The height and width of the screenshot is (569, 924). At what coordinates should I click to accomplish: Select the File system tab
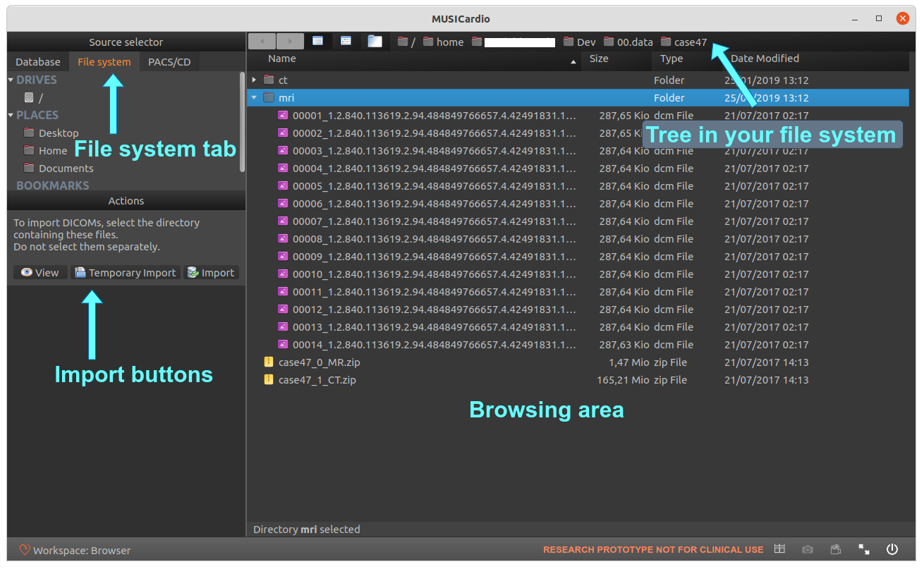click(x=104, y=62)
